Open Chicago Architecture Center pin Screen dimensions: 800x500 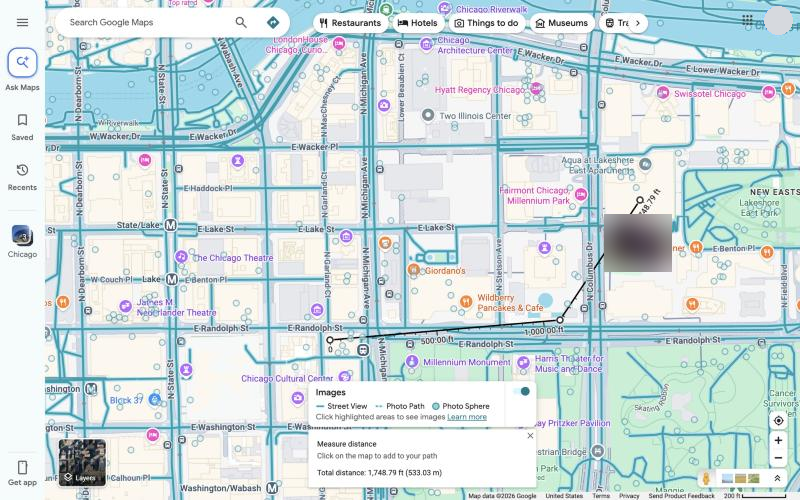[427, 44]
